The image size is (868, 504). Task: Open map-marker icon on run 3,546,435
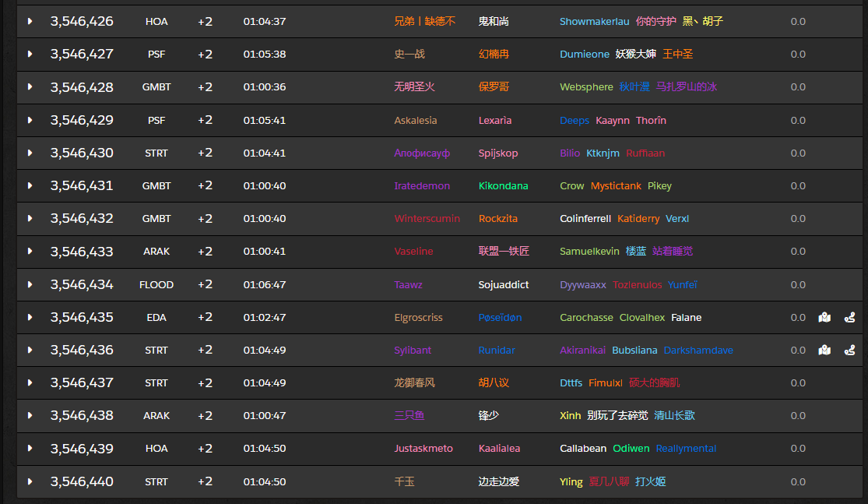824,317
